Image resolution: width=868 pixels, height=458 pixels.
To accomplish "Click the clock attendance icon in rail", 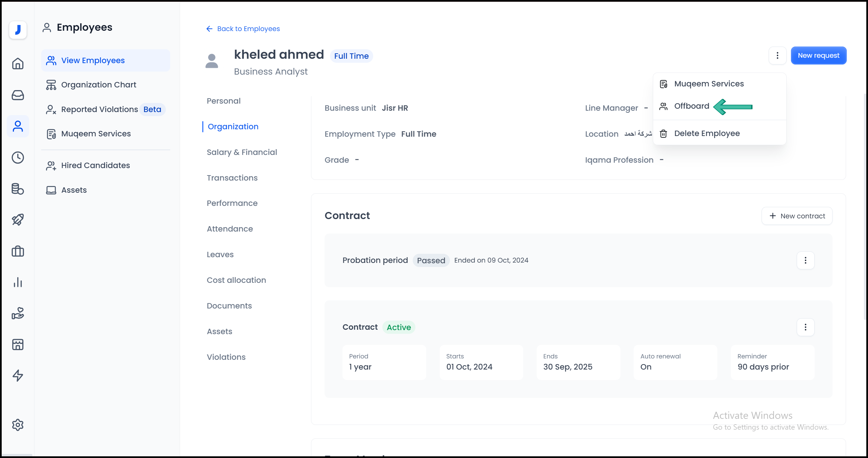I will point(18,158).
